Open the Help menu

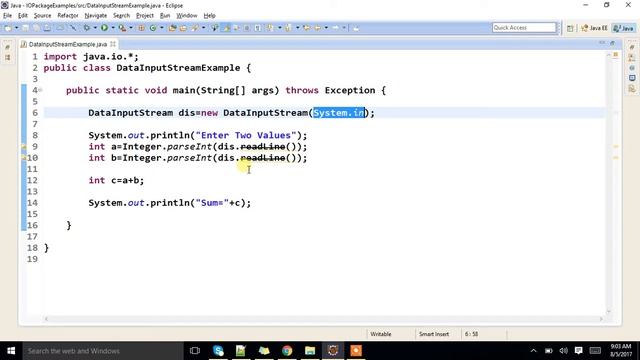coord(209,16)
